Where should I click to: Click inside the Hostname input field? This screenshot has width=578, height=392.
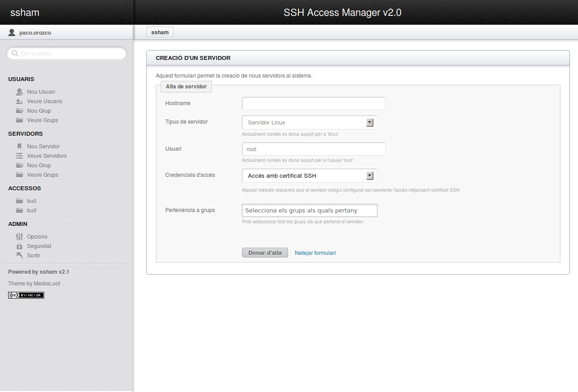[313, 103]
